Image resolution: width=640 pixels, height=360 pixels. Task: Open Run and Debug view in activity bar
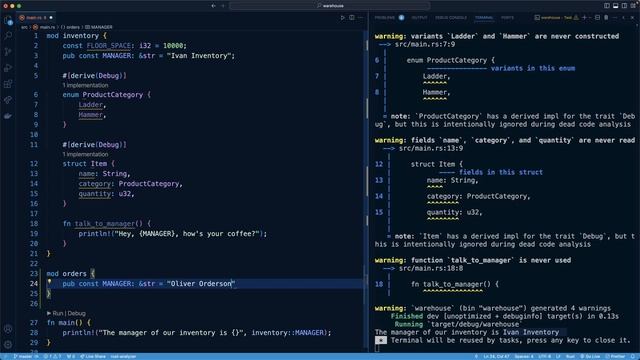[8, 68]
